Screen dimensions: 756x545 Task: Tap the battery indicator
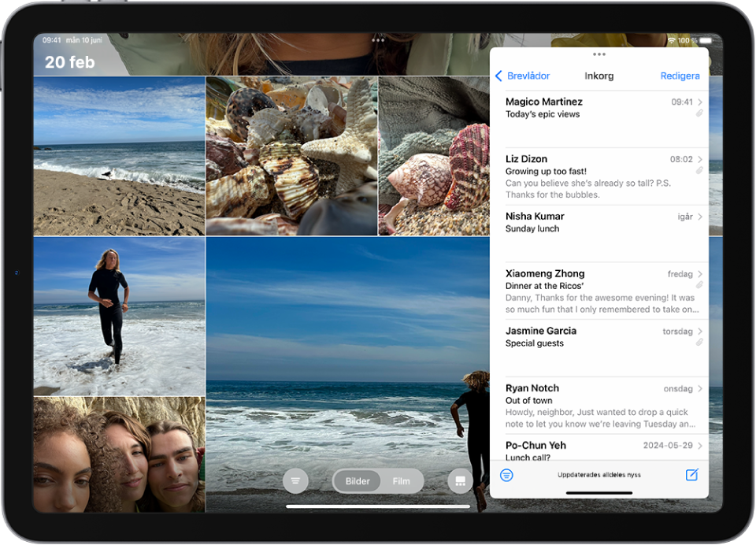coord(706,40)
